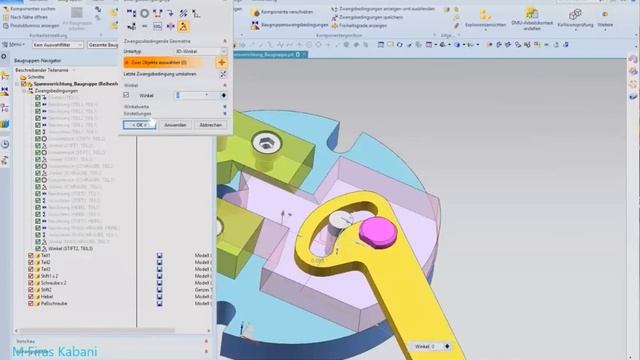Click the Anwenden button
The height and width of the screenshot is (360, 640).
click(x=176, y=125)
